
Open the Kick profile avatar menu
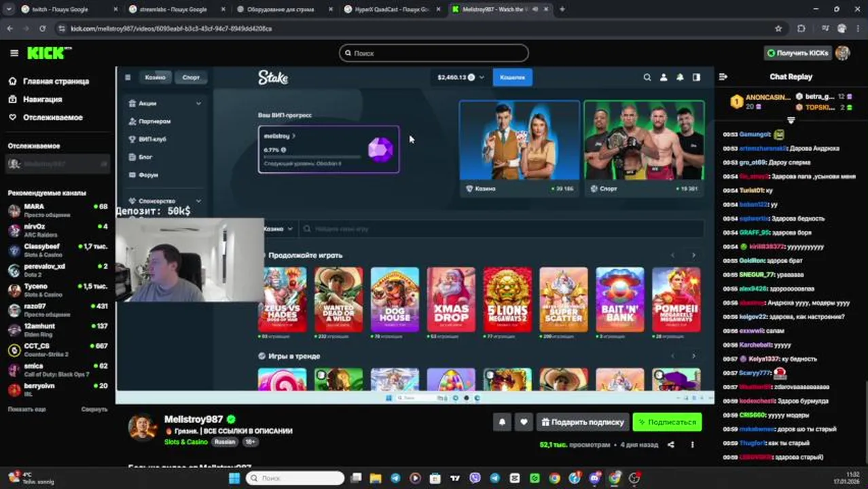point(842,53)
